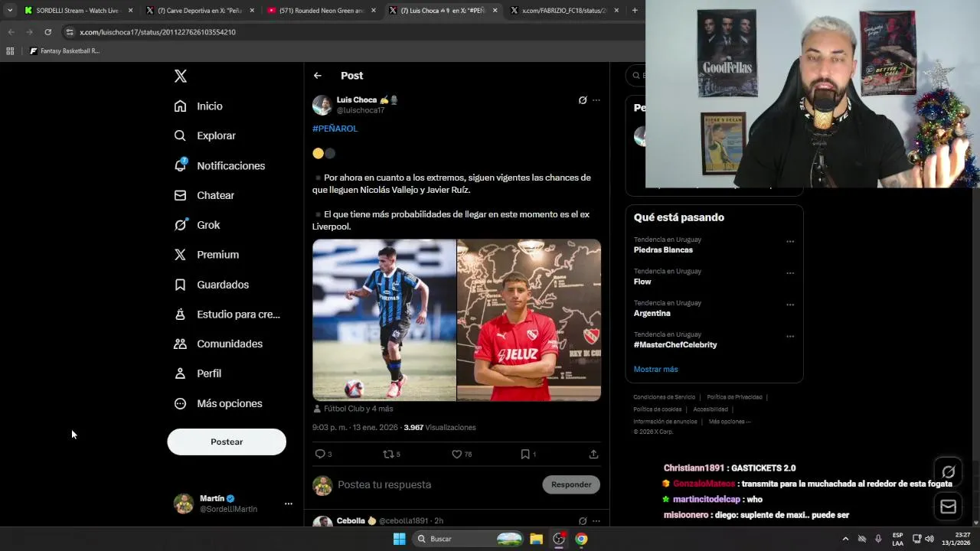Open Explorar search icon
980x551 pixels.
point(180,135)
